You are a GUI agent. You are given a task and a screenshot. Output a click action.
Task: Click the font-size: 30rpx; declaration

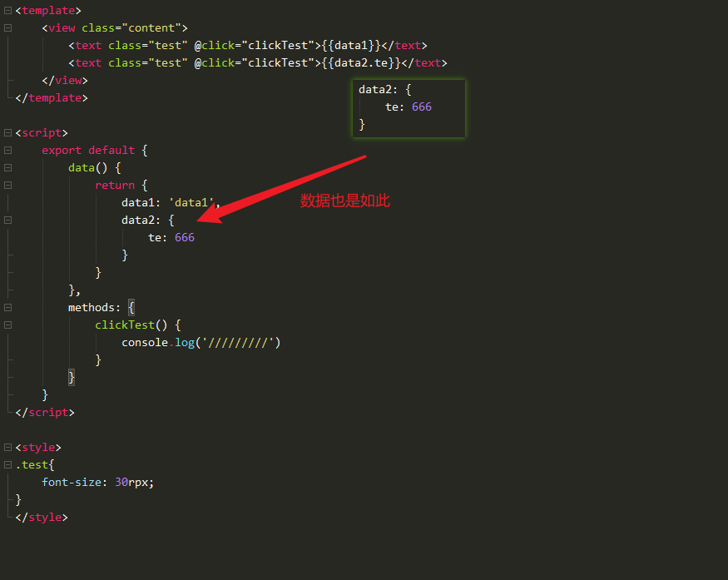point(98,483)
